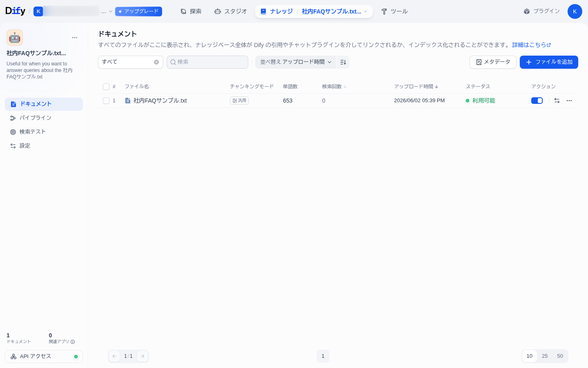Viewport: 588px width, 368px height.
Task: Clear the すべて filter with the x icon
Action: (156, 62)
